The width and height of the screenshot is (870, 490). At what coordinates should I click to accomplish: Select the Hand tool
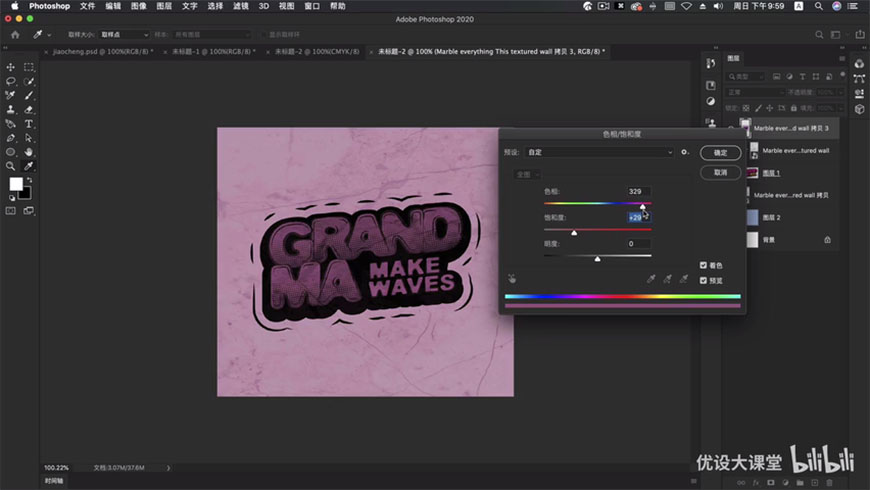(28, 152)
